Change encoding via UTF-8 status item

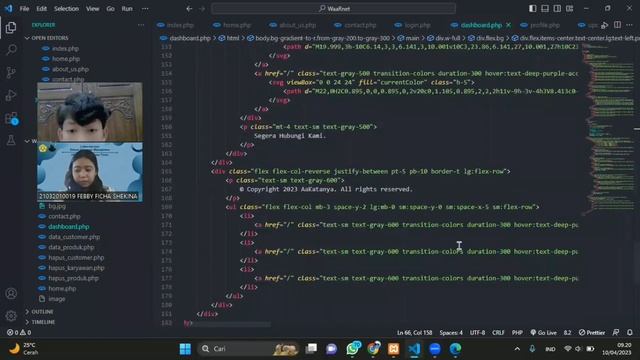pyautogui.click(x=477, y=332)
